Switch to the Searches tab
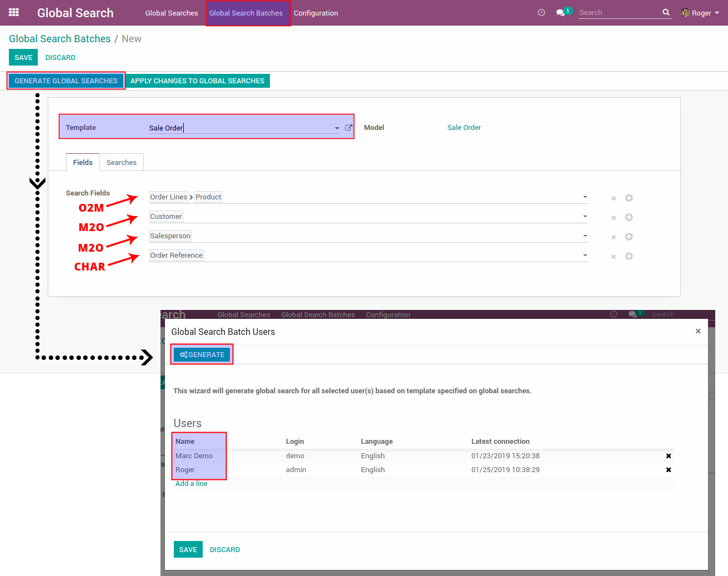The height and width of the screenshot is (576, 728). [121, 163]
